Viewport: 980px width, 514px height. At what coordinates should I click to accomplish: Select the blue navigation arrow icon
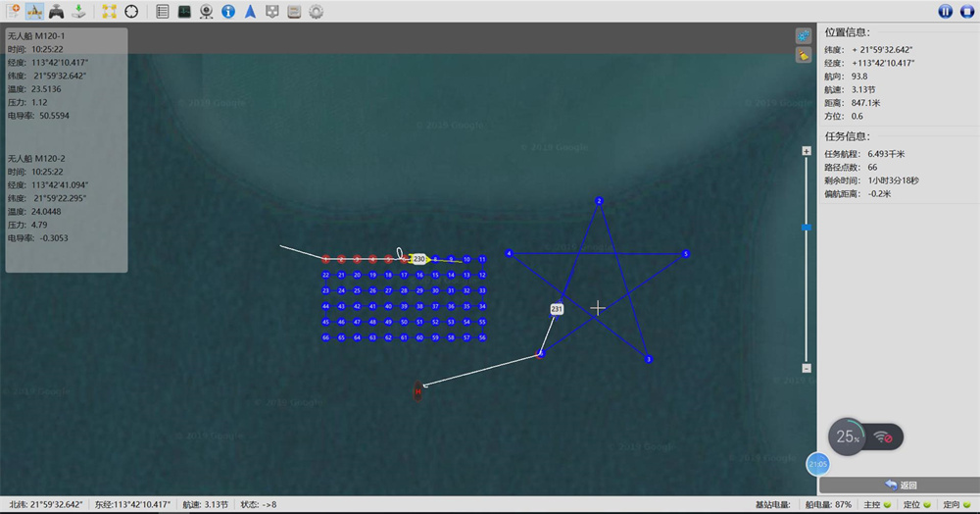coord(250,11)
